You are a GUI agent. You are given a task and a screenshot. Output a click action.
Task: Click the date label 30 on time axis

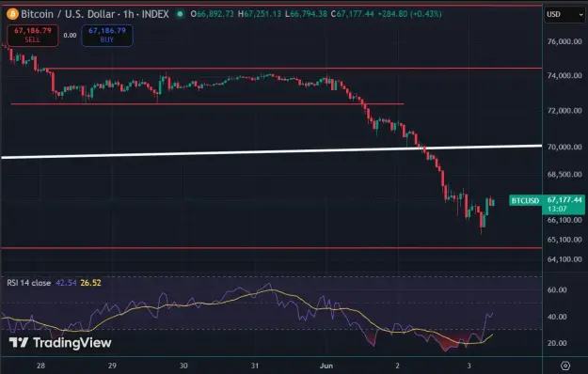point(183,366)
